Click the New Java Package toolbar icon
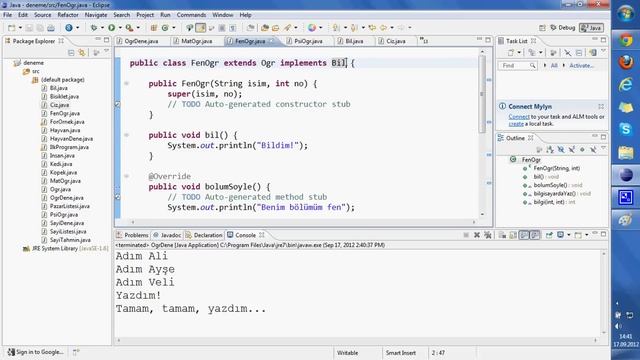The width and height of the screenshot is (640, 360). 154,28
